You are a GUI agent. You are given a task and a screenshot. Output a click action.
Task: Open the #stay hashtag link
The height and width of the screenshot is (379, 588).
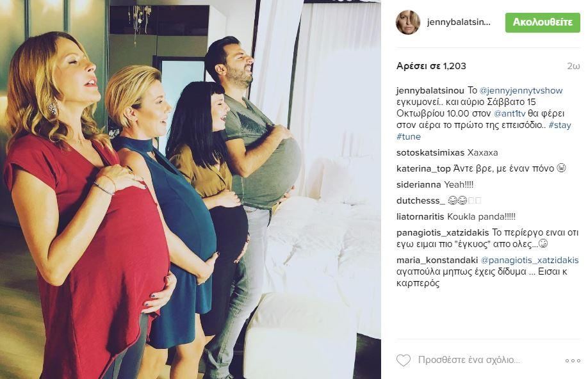[x=560, y=125]
